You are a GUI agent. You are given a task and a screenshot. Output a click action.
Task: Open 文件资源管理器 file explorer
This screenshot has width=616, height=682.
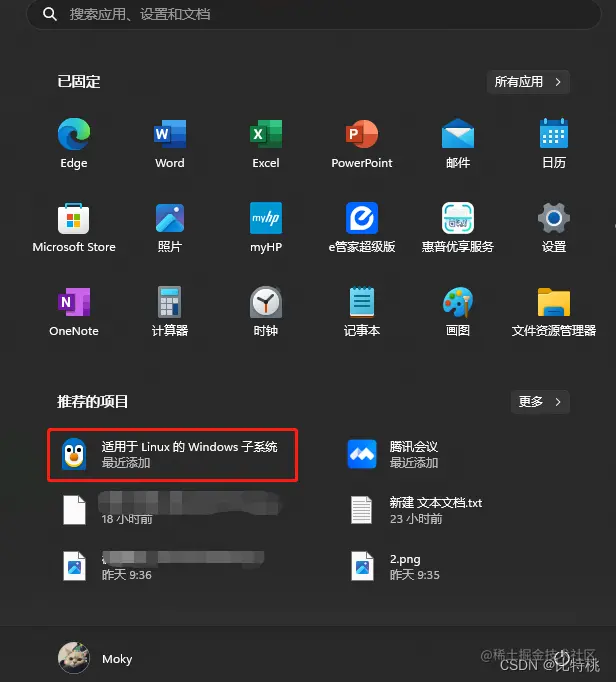554,312
